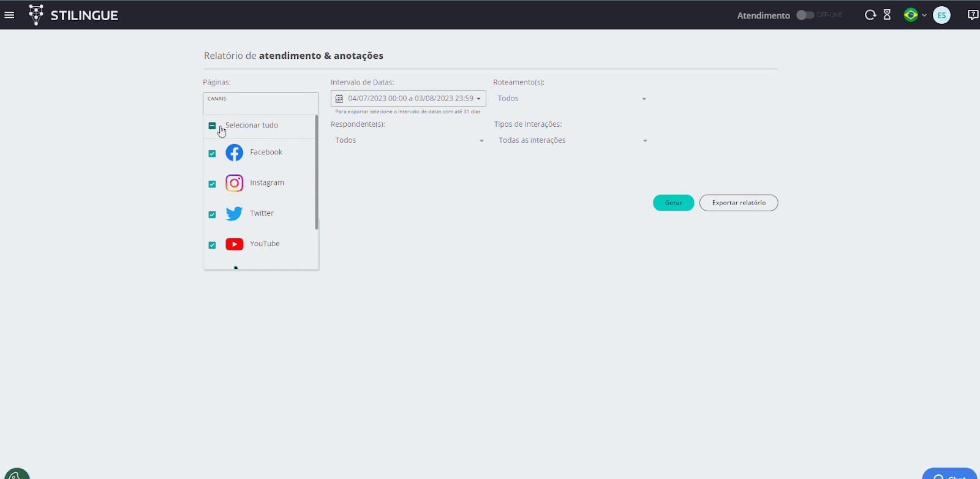Screen dimensions: 980x479
Task: Click the Stilingue logo
Action: click(73, 15)
